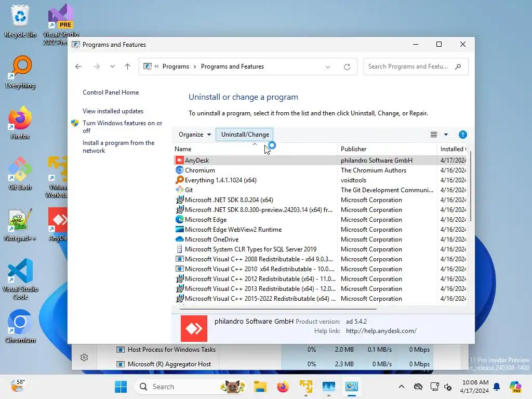Open Control Panel Home link

coord(111,92)
